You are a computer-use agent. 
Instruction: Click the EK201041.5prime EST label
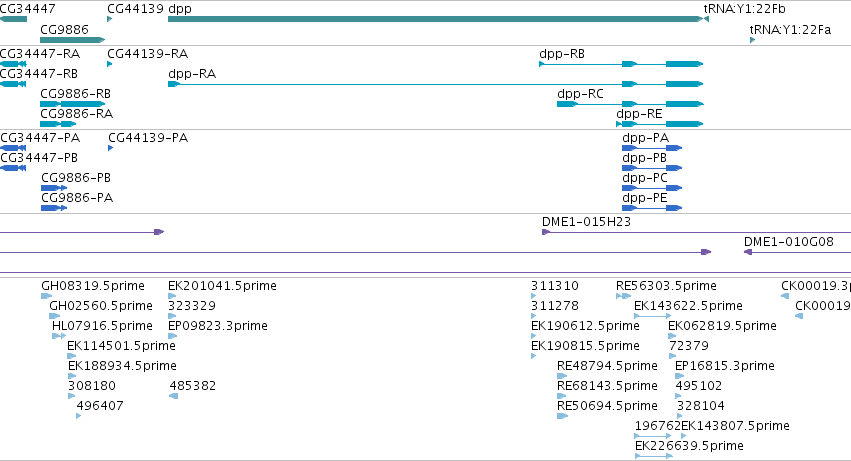[x=222, y=286]
